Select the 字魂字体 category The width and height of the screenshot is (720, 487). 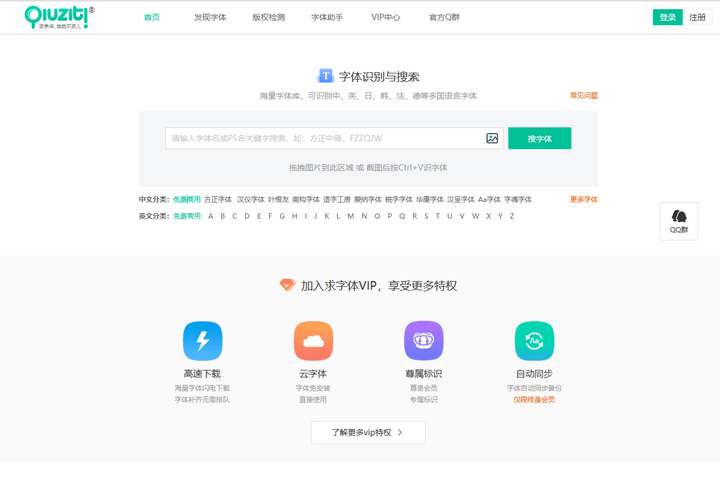(518, 199)
